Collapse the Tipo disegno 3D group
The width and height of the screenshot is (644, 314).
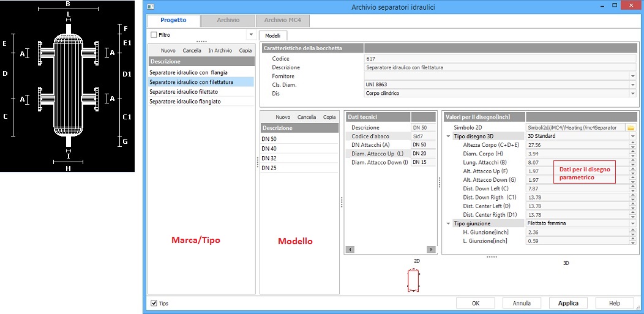[449, 136]
